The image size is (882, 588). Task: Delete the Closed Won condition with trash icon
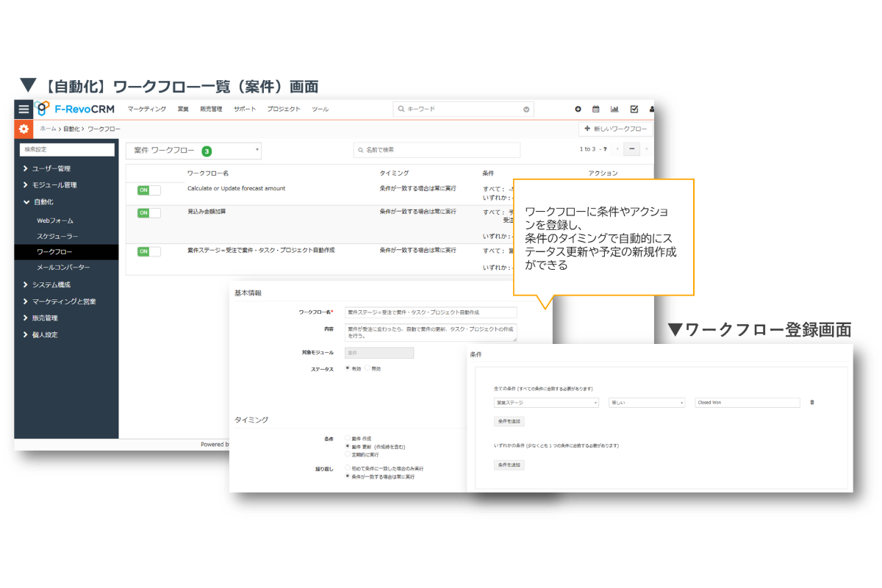812,402
